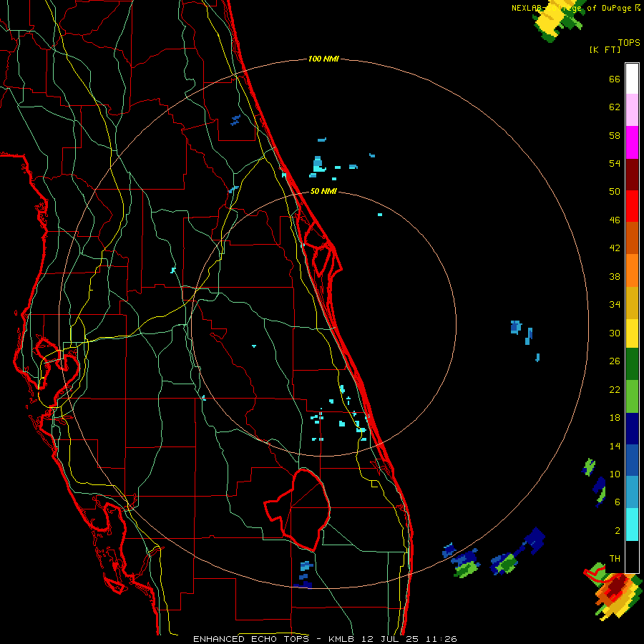The height and width of the screenshot is (644, 644).
Task: Click the '58' legend value
Action: 615,135
